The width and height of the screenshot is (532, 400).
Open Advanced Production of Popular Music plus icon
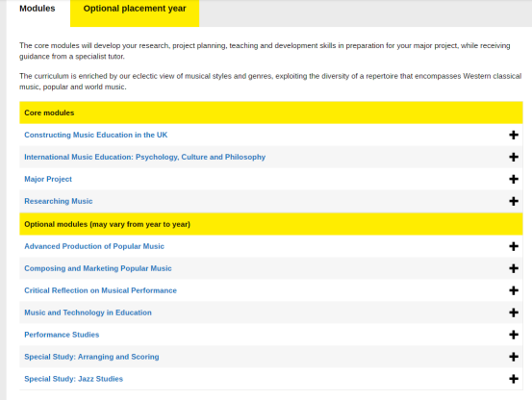pos(514,246)
